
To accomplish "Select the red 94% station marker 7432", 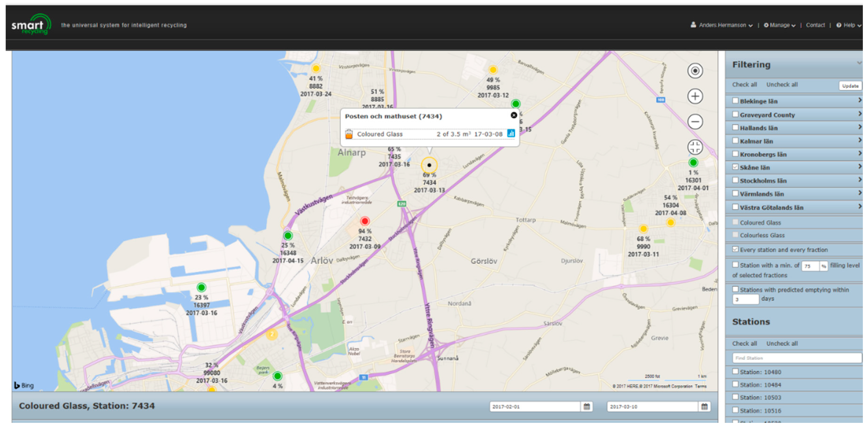I will (x=365, y=221).
